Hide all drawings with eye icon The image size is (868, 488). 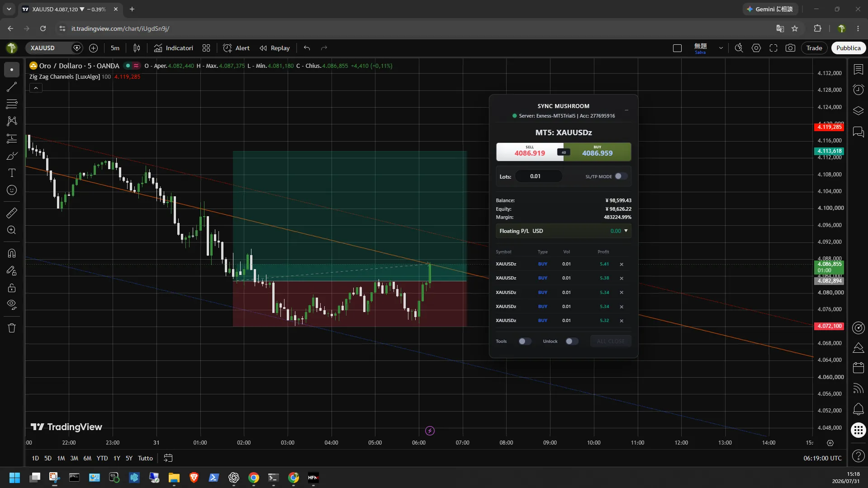[12, 305]
